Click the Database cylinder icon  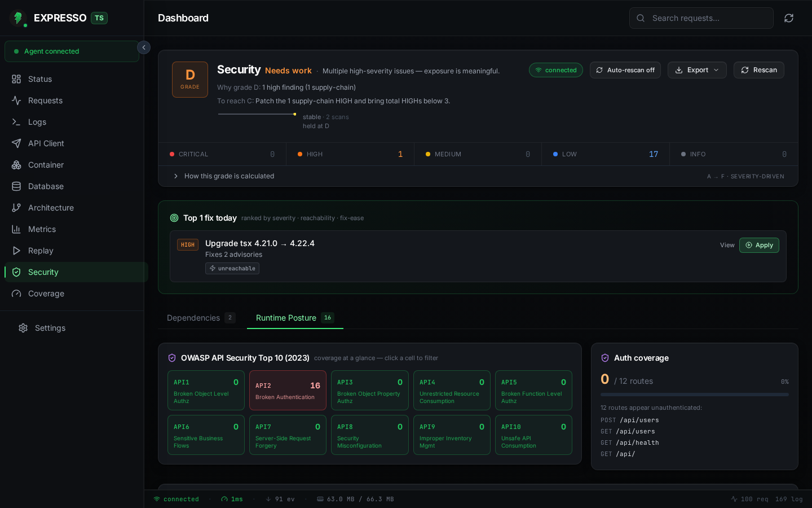click(x=16, y=186)
